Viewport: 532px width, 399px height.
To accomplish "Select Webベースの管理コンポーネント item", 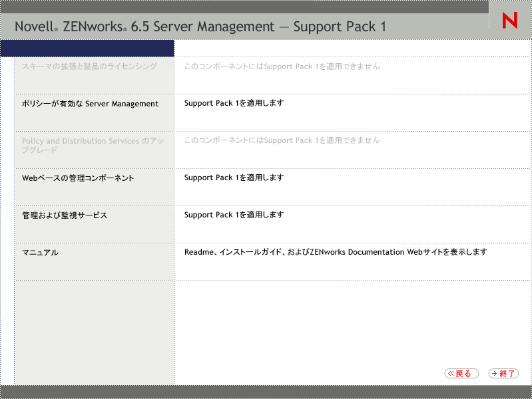I will (78, 178).
